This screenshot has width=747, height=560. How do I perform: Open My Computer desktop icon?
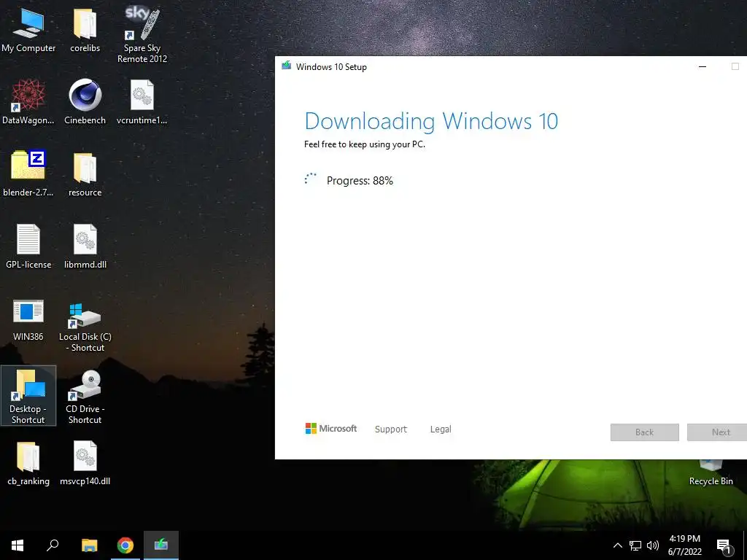[28, 29]
